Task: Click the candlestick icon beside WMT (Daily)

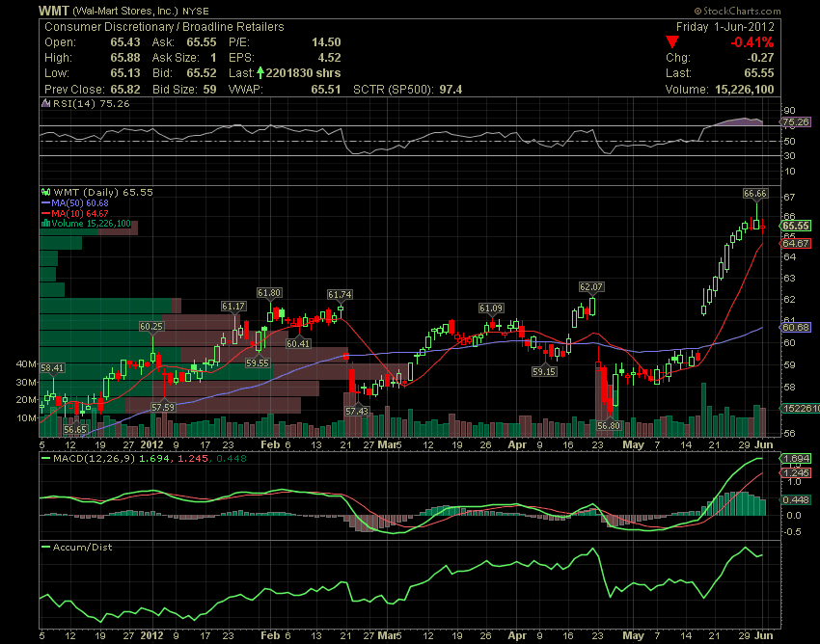Action: [46, 193]
